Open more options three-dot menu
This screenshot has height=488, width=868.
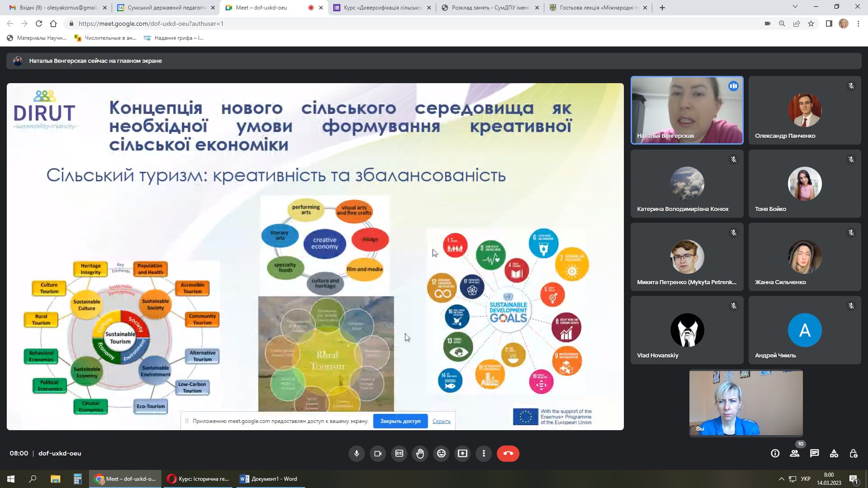coord(484,453)
